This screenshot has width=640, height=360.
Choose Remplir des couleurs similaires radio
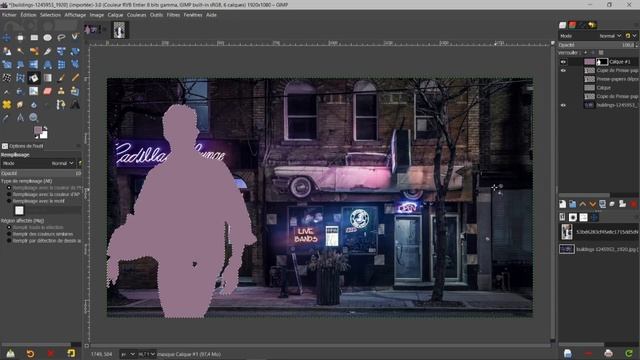[x=9, y=234]
